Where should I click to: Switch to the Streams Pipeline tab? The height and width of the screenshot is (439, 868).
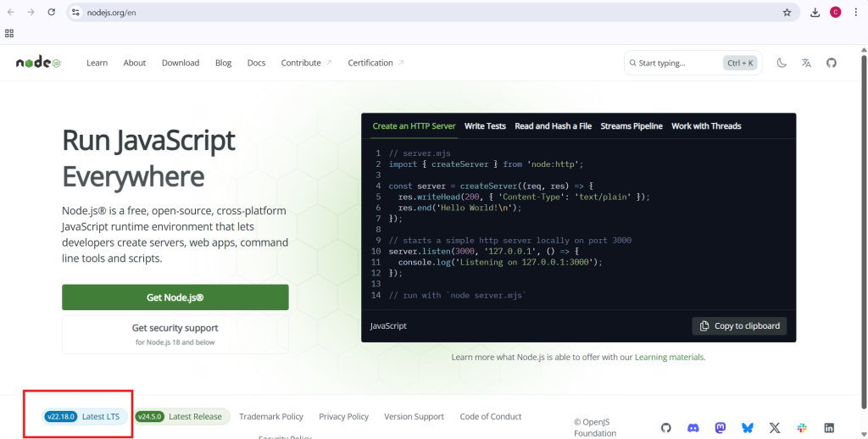pos(632,125)
